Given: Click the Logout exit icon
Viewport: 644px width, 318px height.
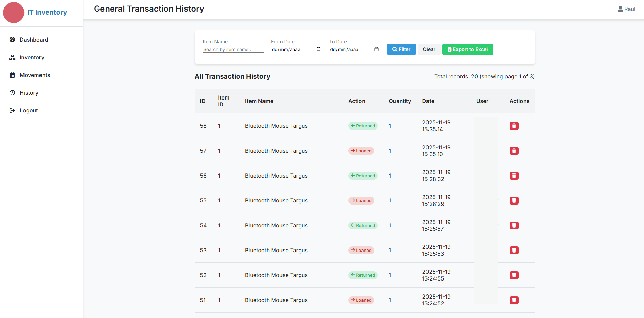Looking at the screenshot, I should coord(12,110).
